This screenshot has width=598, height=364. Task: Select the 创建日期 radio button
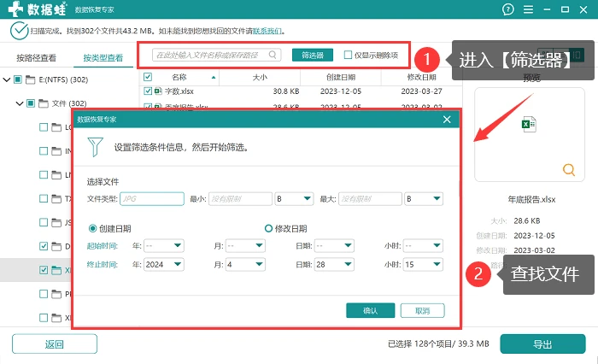pos(92,228)
